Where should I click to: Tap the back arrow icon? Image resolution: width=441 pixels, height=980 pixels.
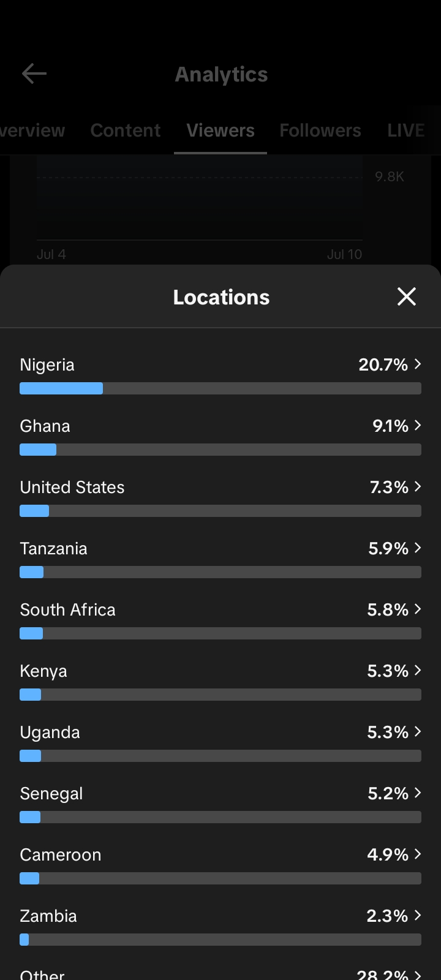[34, 74]
